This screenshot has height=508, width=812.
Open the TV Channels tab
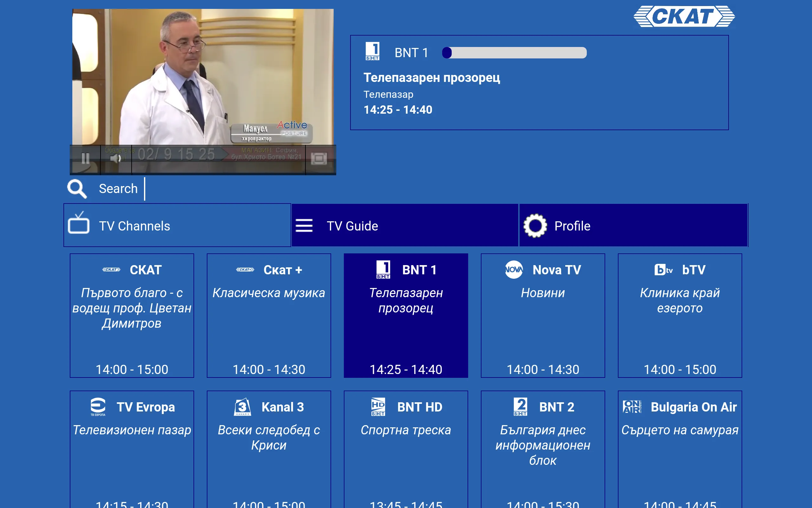[177, 225]
